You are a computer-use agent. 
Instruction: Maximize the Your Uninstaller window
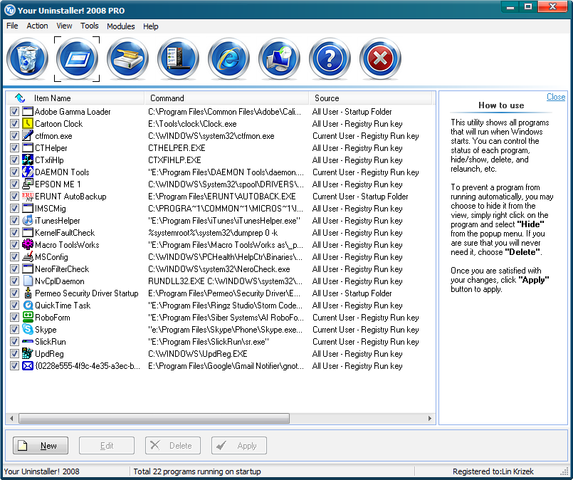pos(528,7)
